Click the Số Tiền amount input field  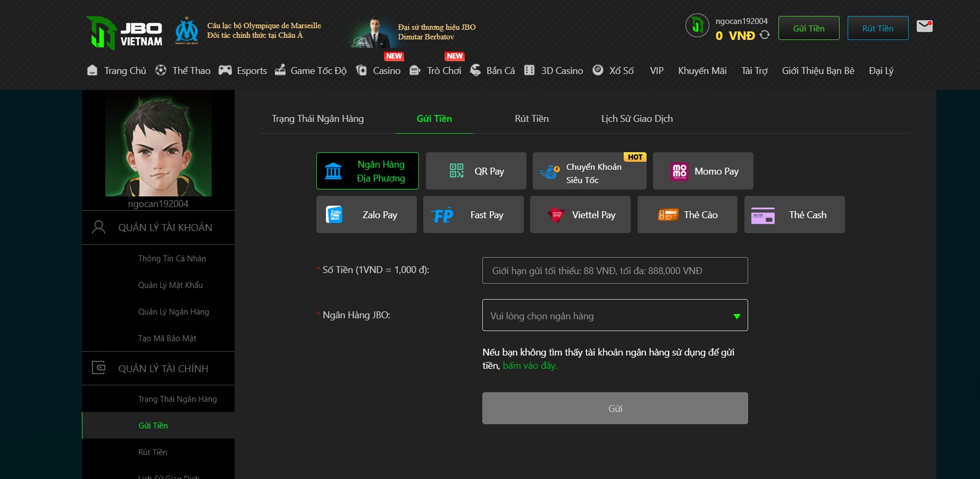point(615,270)
